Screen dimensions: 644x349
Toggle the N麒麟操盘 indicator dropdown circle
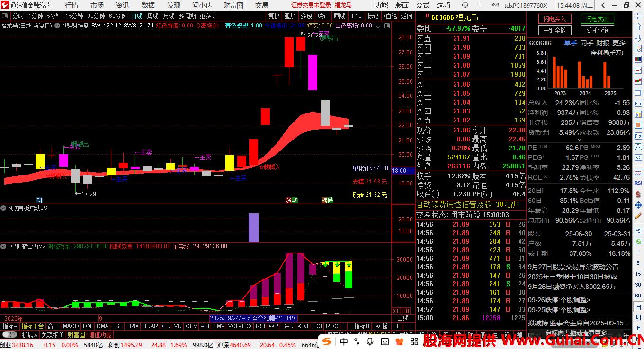pyautogui.click(x=57, y=26)
